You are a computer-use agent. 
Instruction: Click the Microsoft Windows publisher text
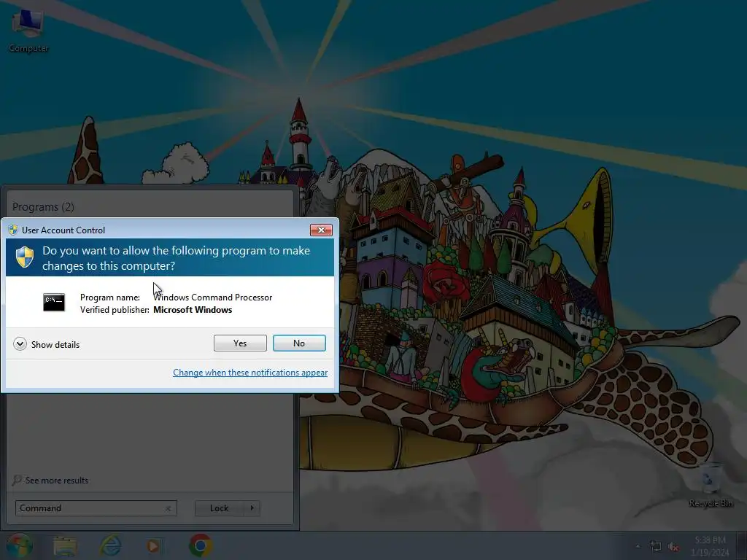pyautogui.click(x=193, y=309)
